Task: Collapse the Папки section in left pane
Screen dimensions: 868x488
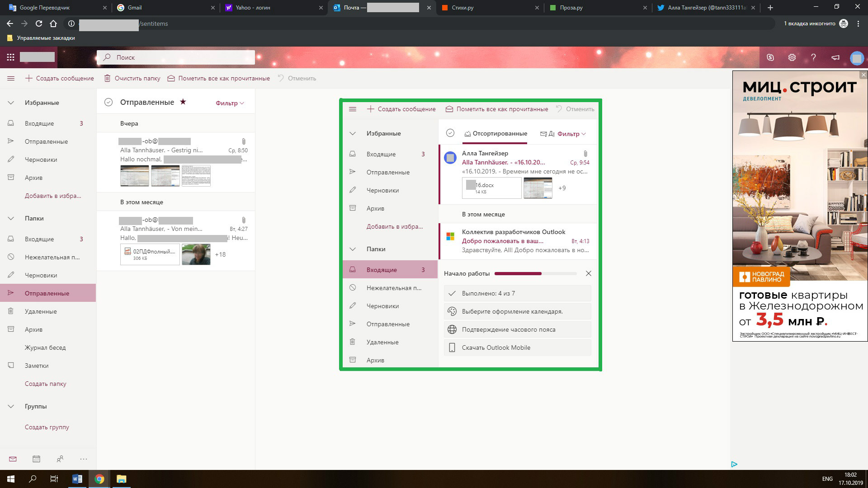Action: coord(11,218)
